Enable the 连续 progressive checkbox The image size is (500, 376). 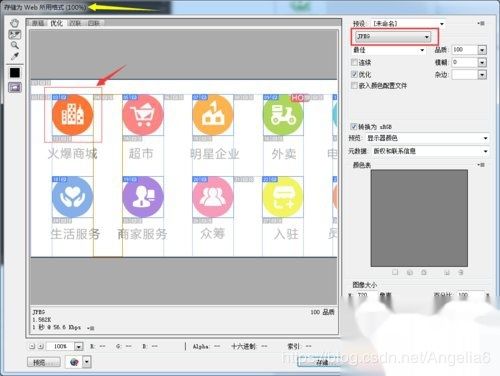[354, 62]
